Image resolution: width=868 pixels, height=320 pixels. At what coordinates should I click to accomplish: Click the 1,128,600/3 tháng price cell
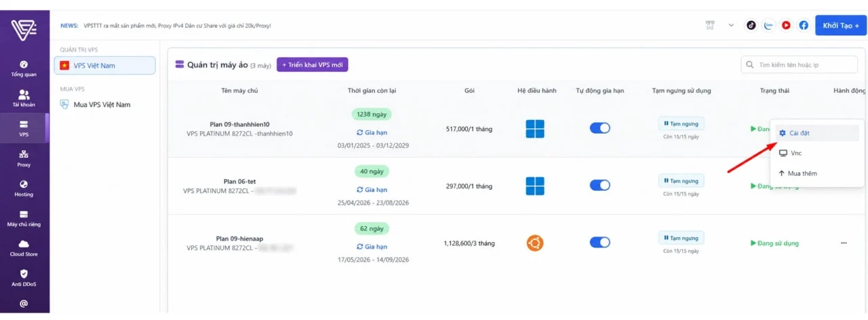pyautogui.click(x=469, y=243)
